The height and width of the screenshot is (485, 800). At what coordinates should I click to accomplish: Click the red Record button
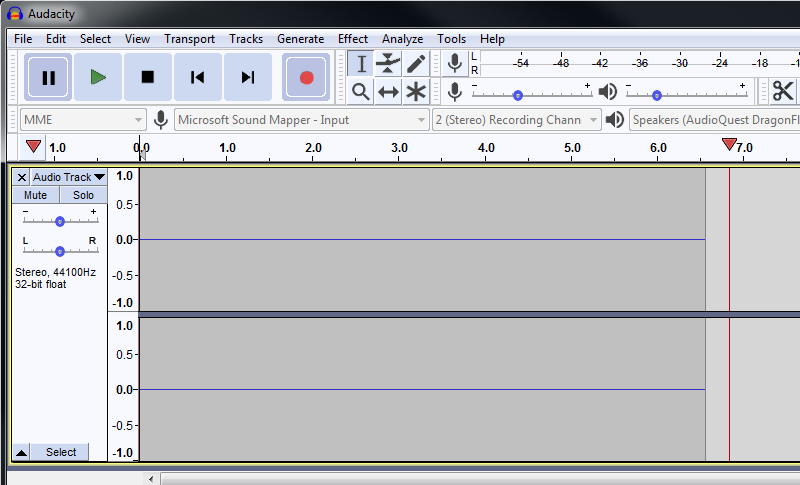306,78
